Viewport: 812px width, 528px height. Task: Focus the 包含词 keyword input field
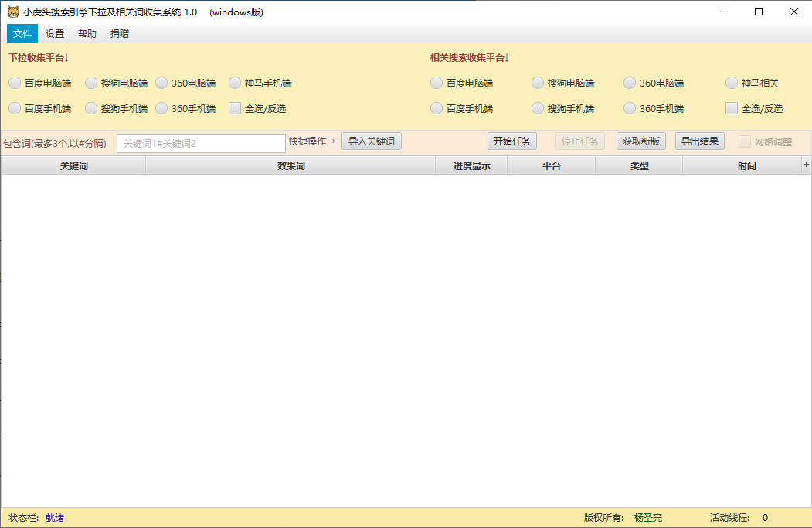coord(201,144)
